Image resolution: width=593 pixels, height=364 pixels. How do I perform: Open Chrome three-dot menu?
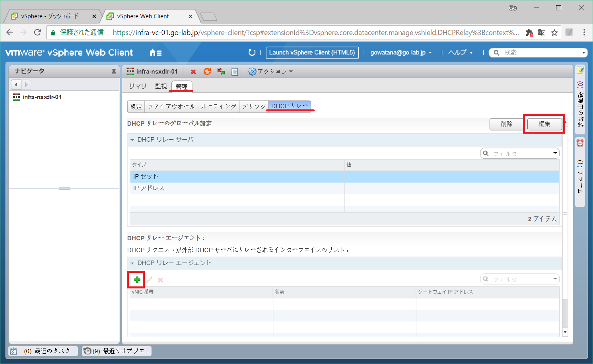click(584, 33)
